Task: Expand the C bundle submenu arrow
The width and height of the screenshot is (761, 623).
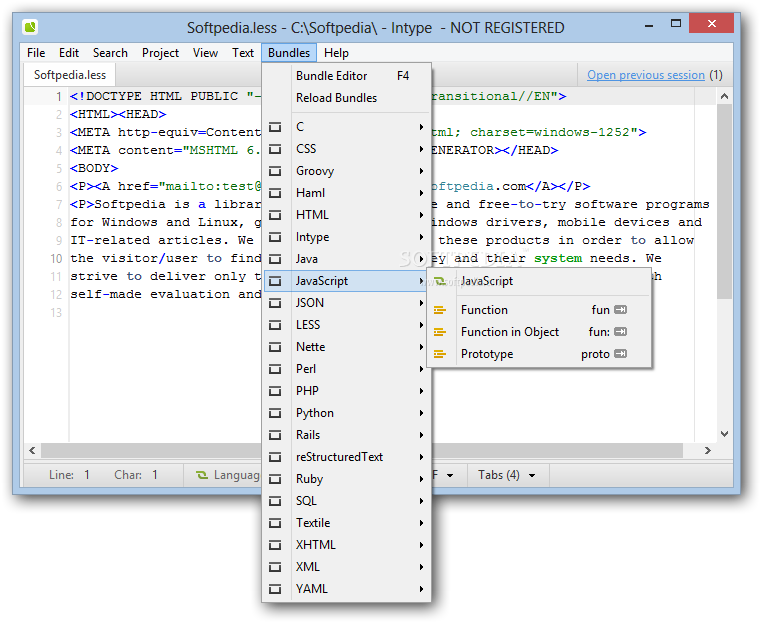Action: pyautogui.click(x=421, y=127)
